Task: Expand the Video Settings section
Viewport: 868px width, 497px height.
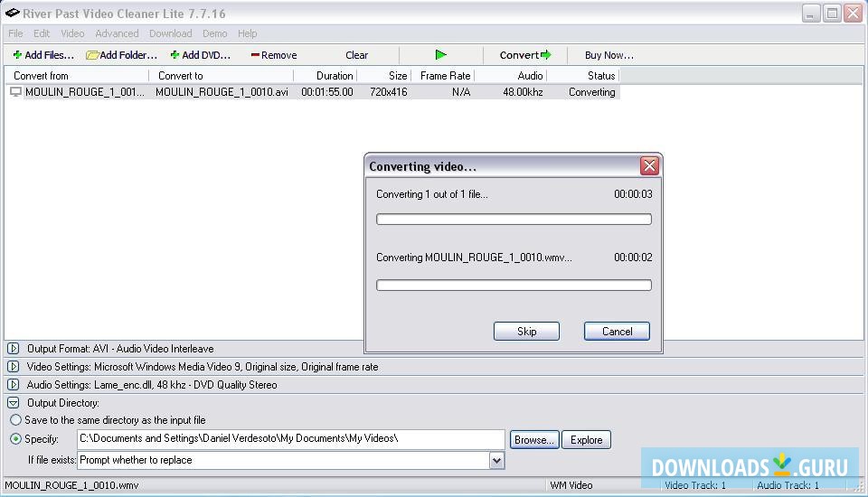Action: tap(14, 367)
